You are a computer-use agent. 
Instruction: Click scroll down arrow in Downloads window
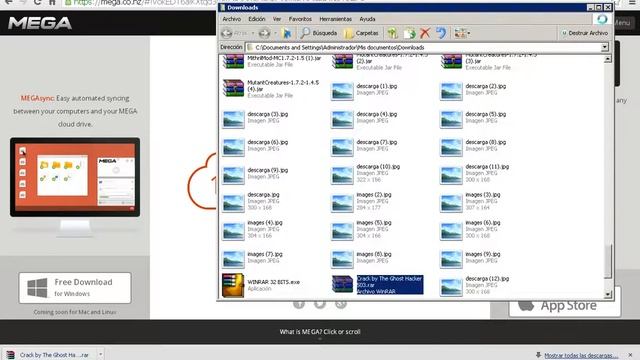click(x=608, y=294)
